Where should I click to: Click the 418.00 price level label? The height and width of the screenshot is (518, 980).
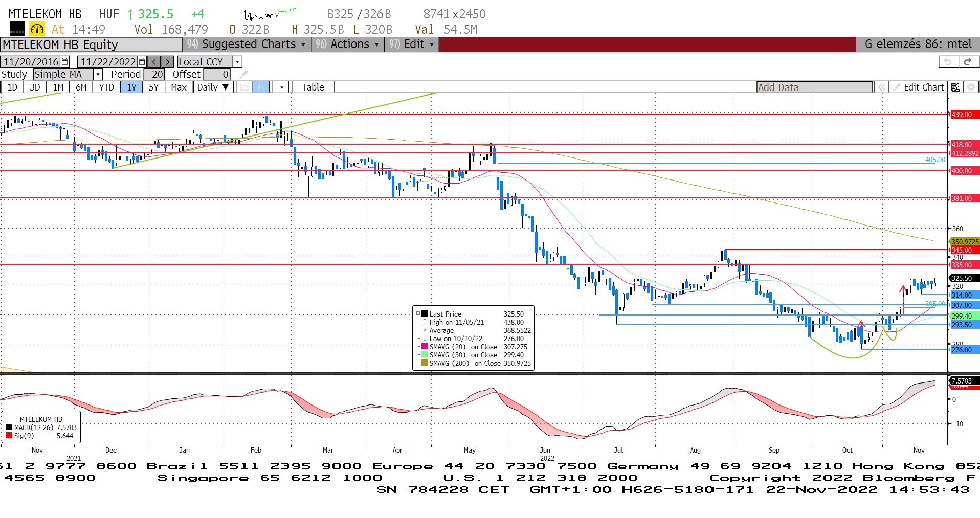coord(964,145)
